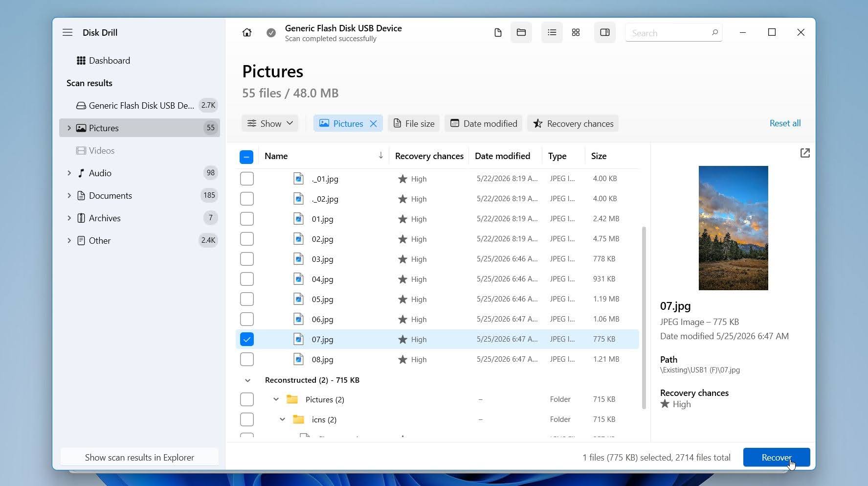This screenshot has width=868, height=486.
Task: Expand the Archives sidebar chevron
Action: click(x=69, y=218)
